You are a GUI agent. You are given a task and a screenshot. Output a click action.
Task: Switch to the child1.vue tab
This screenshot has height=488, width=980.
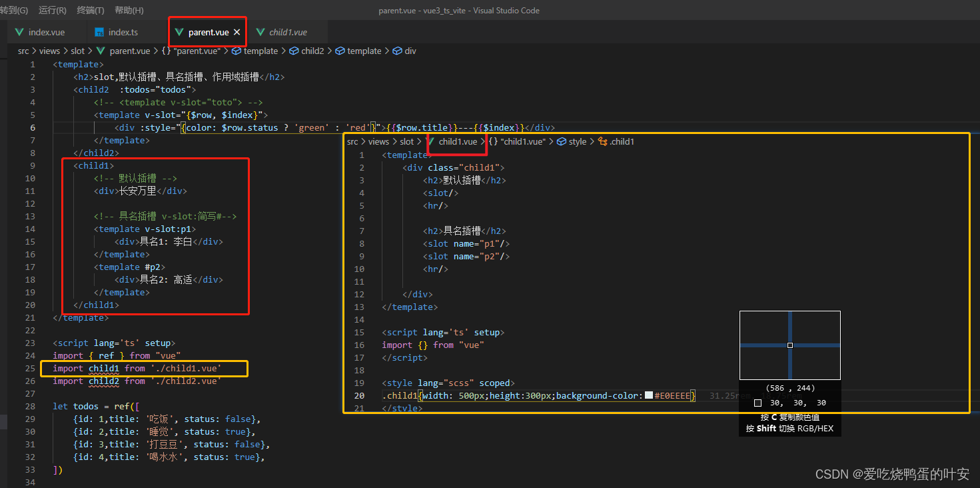[x=288, y=32]
